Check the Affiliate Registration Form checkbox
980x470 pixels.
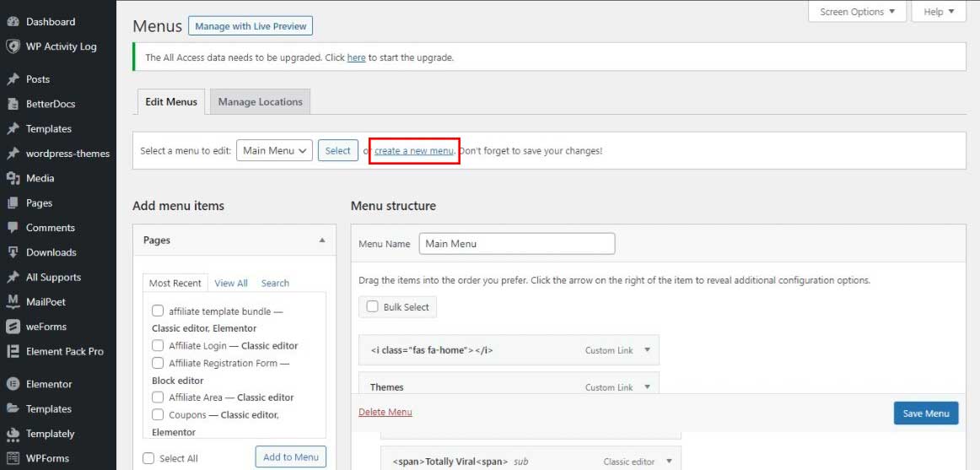(x=158, y=363)
